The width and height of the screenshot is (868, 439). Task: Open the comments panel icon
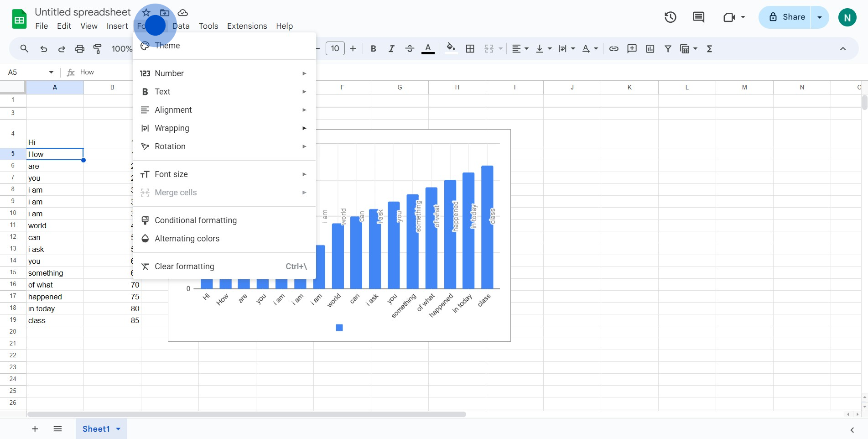click(x=698, y=17)
